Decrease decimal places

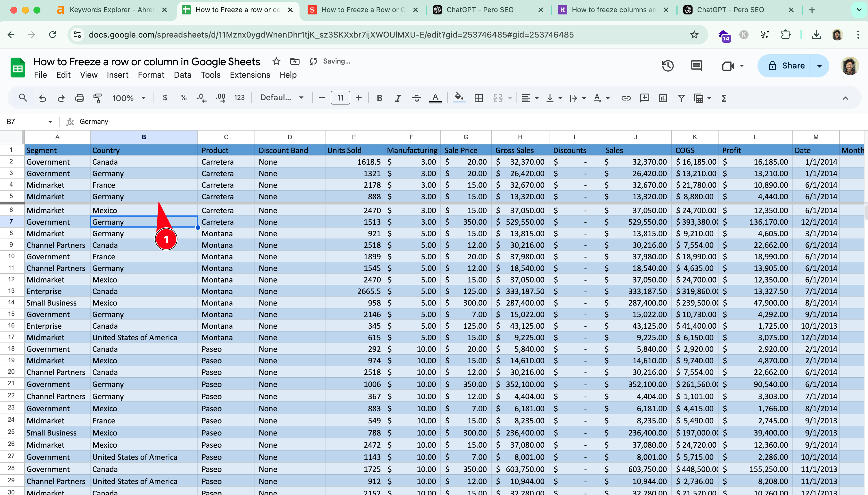(x=202, y=98)
